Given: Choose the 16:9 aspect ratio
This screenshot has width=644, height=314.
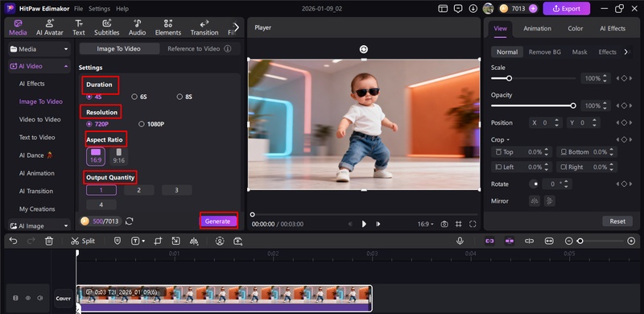Looking at the screenshot, I should [x=96, y=156].
